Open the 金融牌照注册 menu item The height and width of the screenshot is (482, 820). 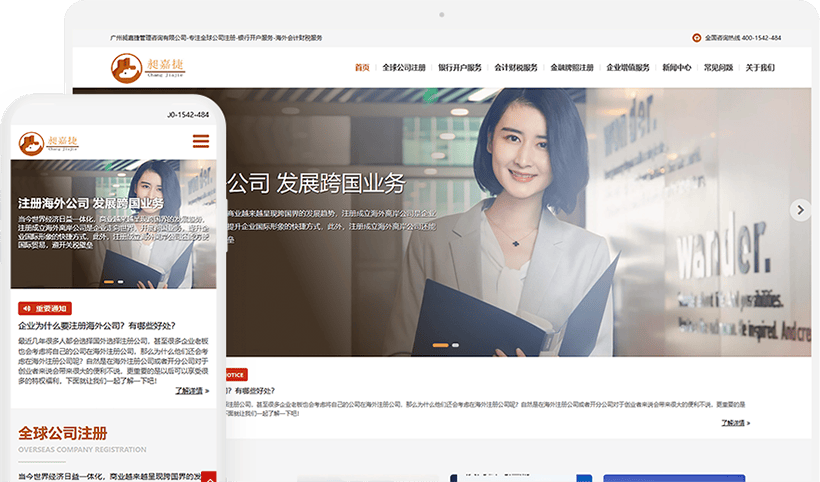point(572,67)
